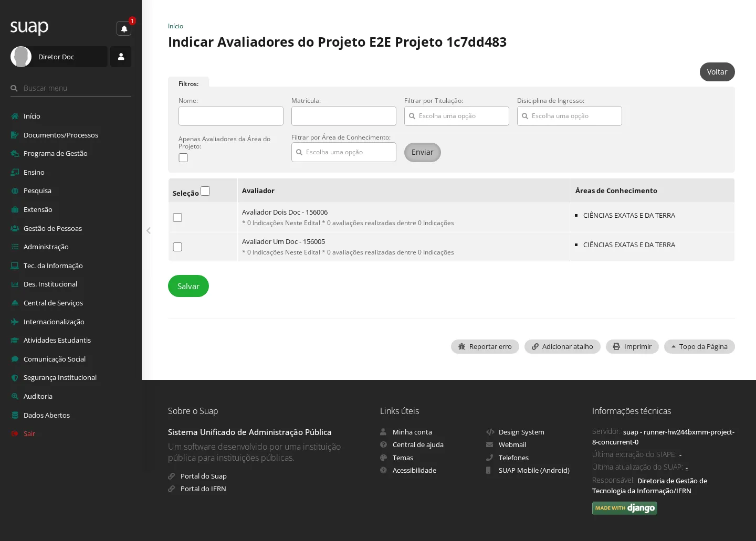Expand Programa de Gestão menu
Screen dimensions: 756x541
pyautogui.click(x=56, y=153)
